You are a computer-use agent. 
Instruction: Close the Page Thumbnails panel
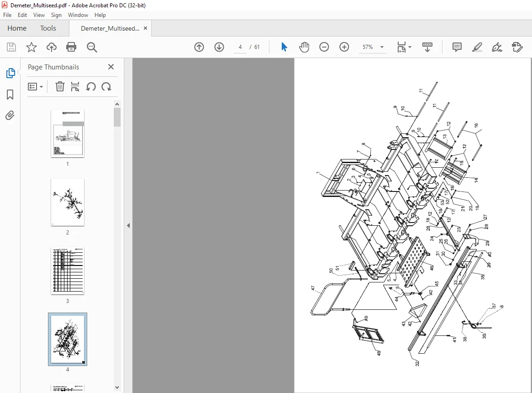coord(111,67)
